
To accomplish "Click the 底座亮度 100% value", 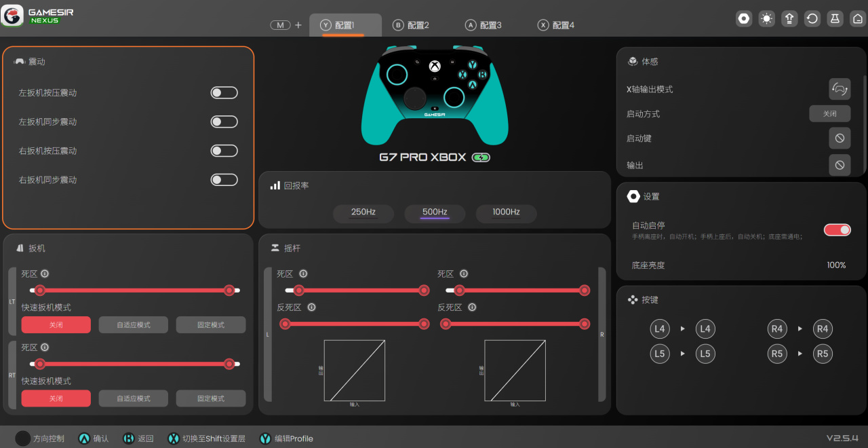I will [836, 265].
